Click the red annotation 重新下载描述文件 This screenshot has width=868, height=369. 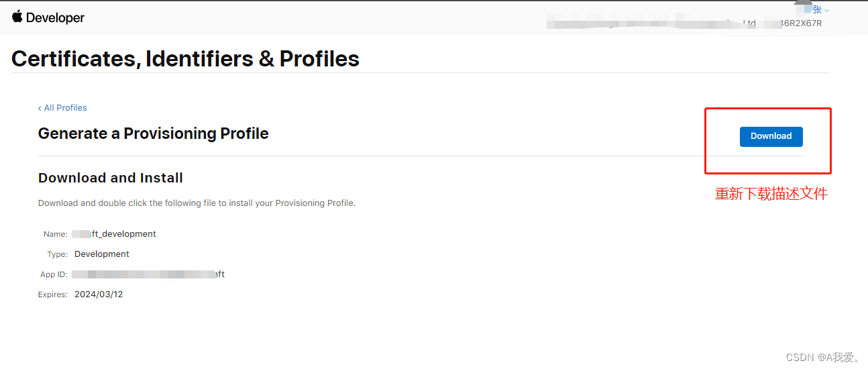coord(771,195)
